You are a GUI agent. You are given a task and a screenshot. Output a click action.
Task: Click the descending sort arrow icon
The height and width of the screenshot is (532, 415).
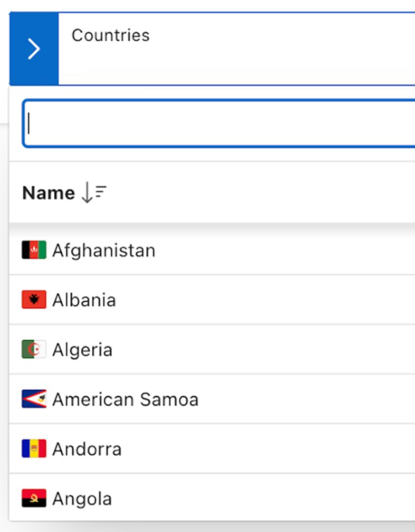(x=87, y=193)
